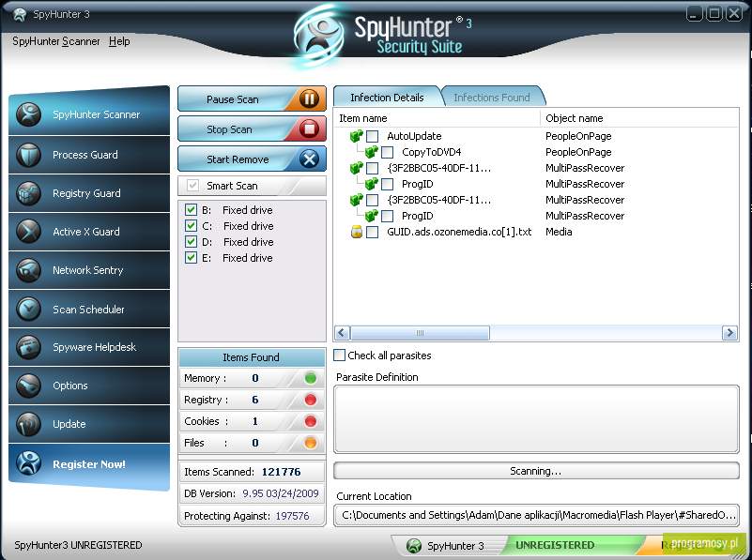Open Active X Guard icon
This screenshot has width=752, height=560.
[x=28, y=232]
